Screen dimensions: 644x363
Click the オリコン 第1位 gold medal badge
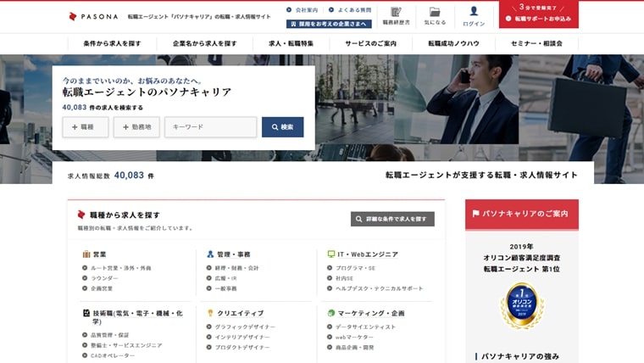522,305
